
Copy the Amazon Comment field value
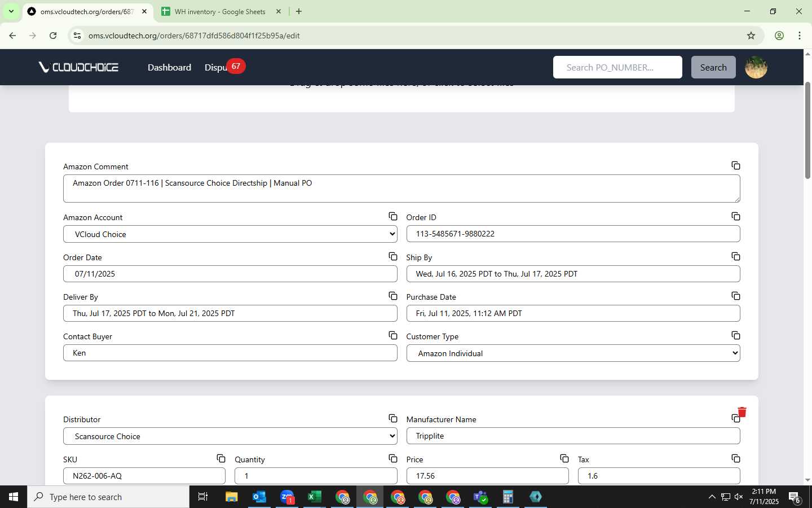tap(736, 165)
